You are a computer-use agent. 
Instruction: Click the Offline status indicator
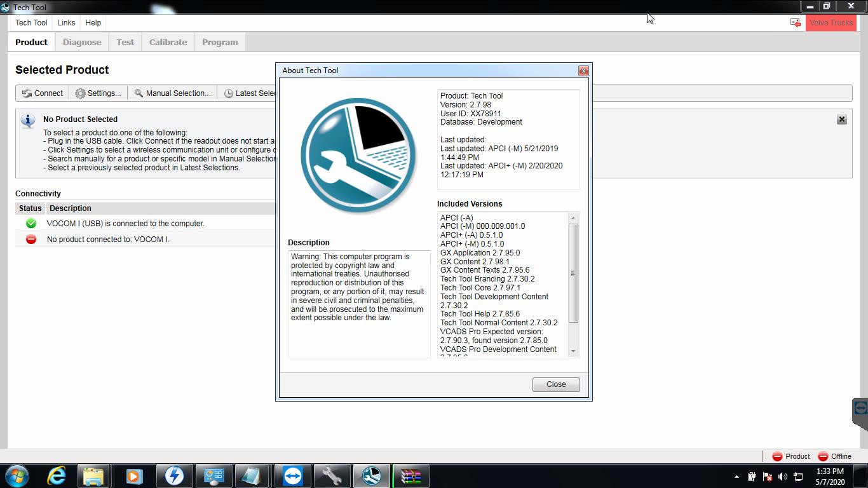(834, 456)
